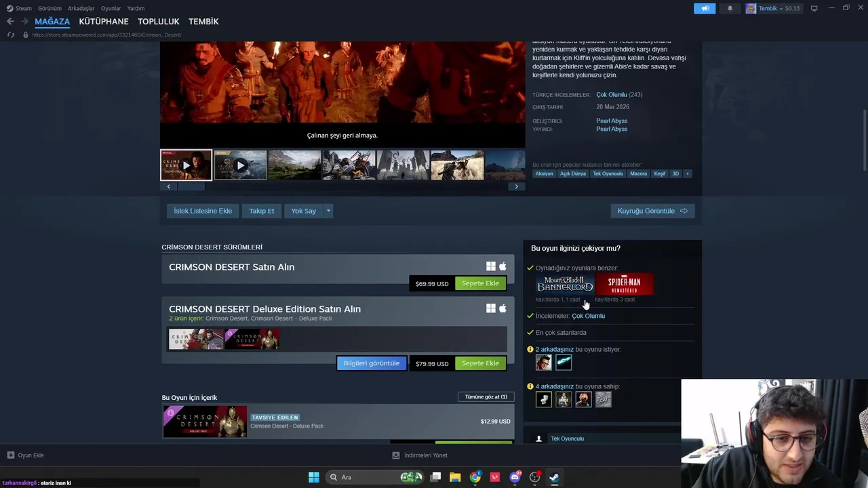868x488 pixels.
Task: Switch to the TOPLULUK tab
Action: tap(159, 22)
